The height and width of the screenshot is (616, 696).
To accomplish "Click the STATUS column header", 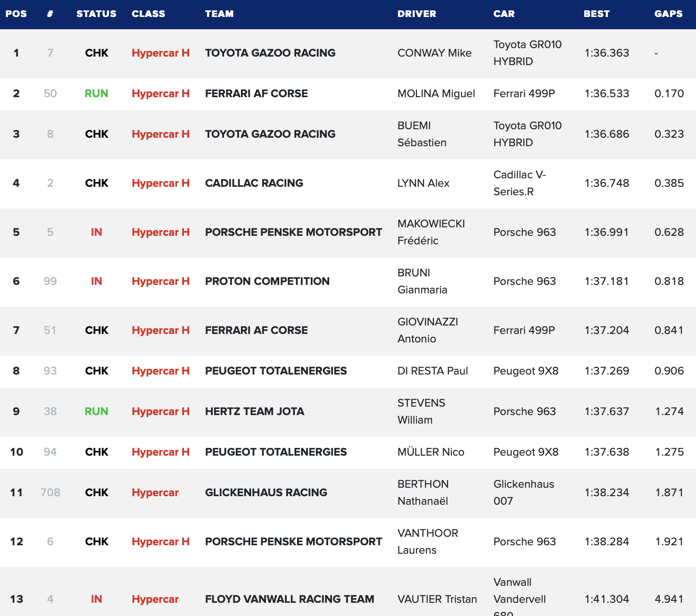I will 96,14.
